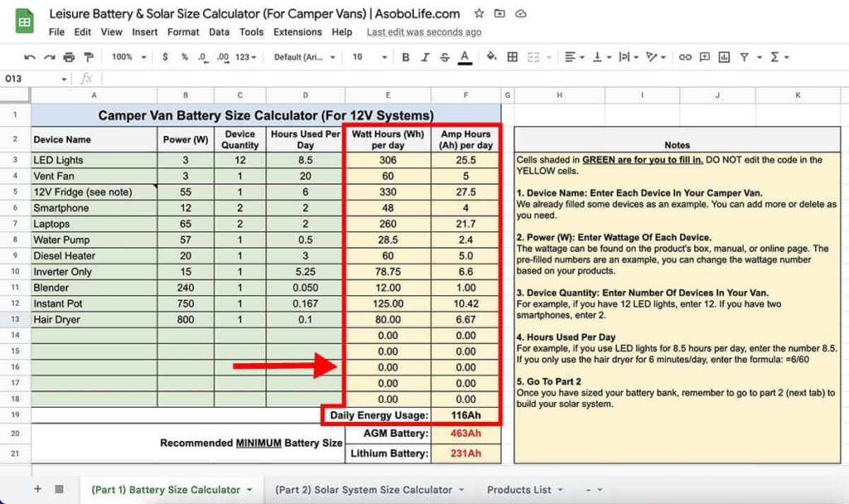The width and height of the screenshot is (849, 504).
Task: Open text rotation options
Action: pos(656,57)
